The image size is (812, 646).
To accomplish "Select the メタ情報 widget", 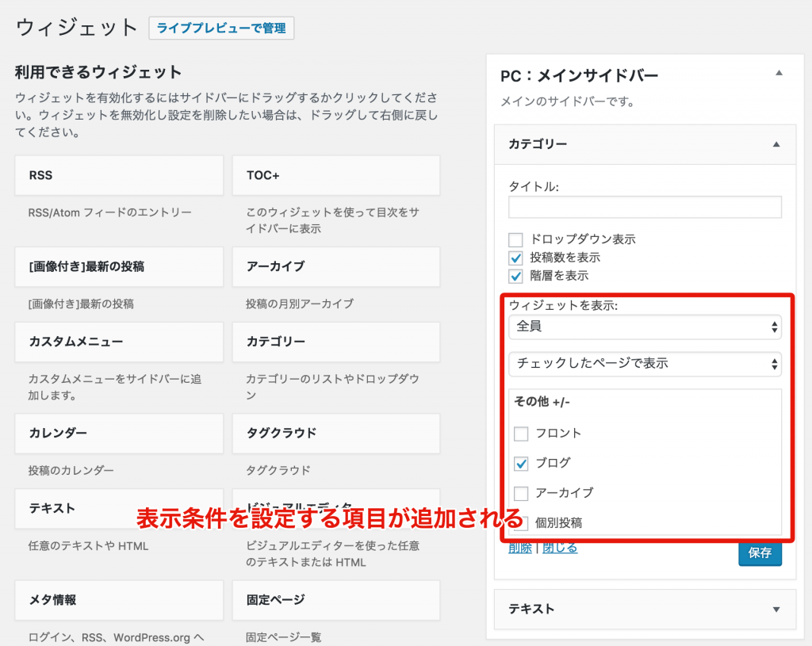I will 119,600.
